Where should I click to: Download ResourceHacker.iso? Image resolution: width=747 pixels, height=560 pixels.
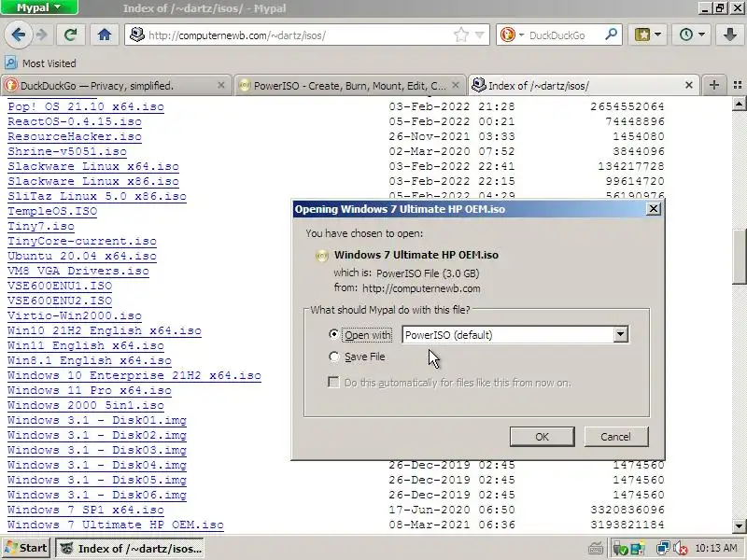coord(75,136)
